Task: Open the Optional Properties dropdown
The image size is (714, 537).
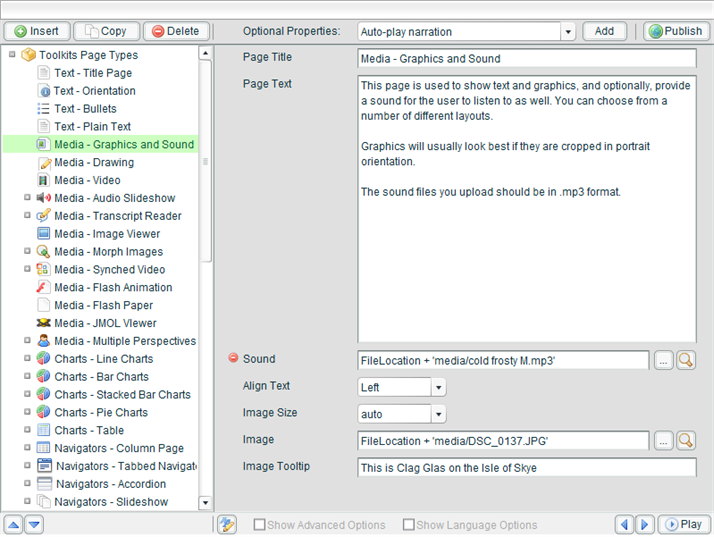Action: point(568,32)
